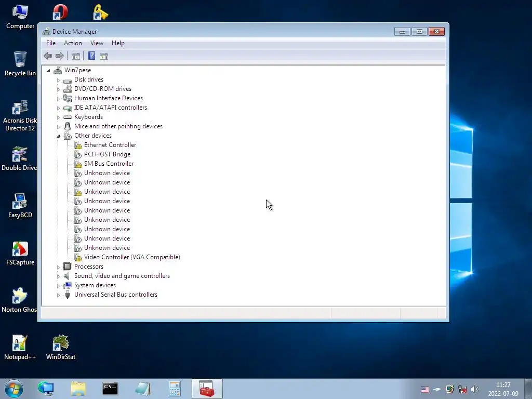Select the Ethernet Controller device

click(110, 145)
